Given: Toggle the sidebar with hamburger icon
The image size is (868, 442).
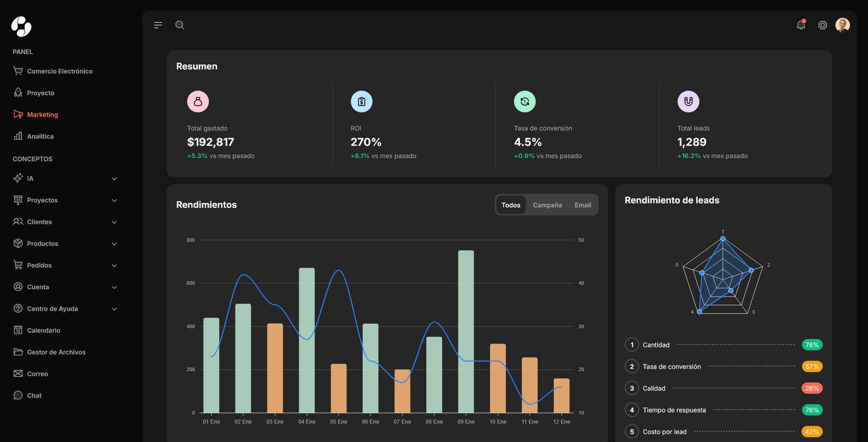Looking at the screenshot, I should pyautogui.click(x=158, y=25).
